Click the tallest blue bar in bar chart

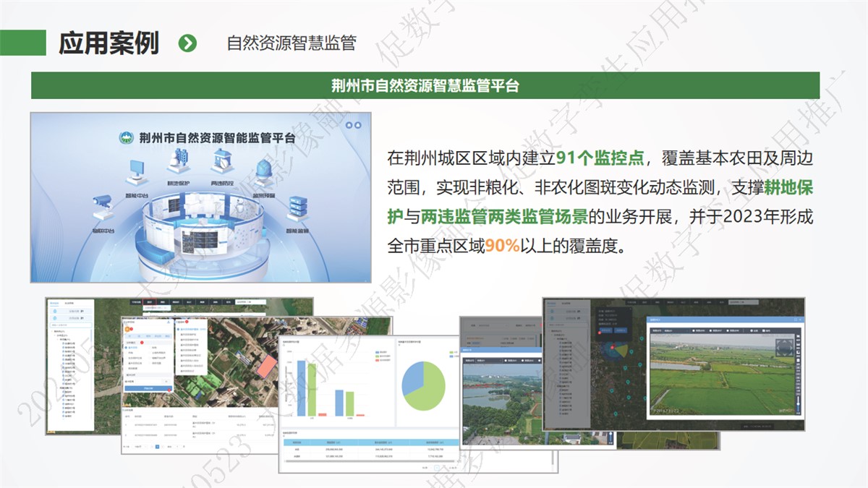[301, 388]
